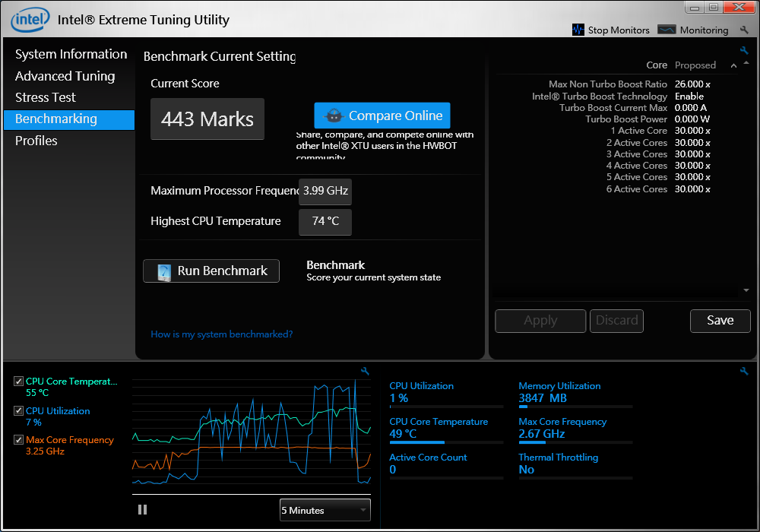Click Active Core Count monitor
This screenshot has height=532, width=760.
point(446,465)
